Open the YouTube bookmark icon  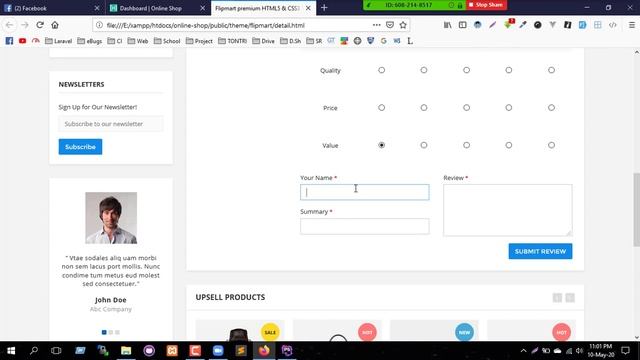point(22,41)
